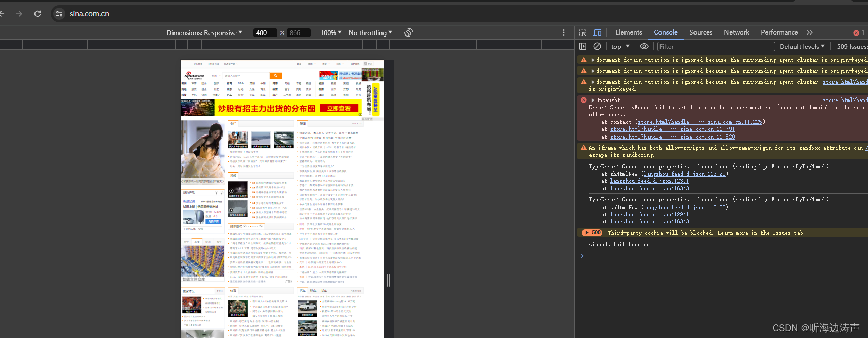Open the store.html link ending 11:791
This screenshot has height=338, width=868.
tap(672, 129)
